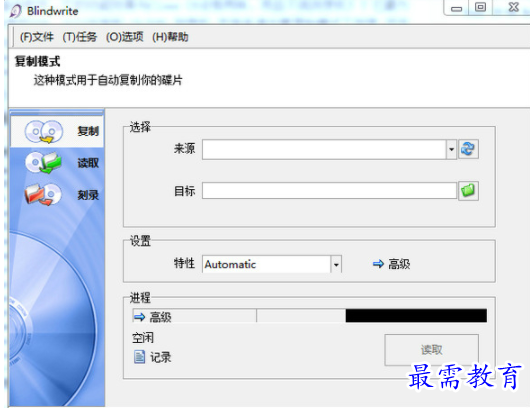Click the 高级 label in the 进程 section
530x408 pixels.
[161, 317]
